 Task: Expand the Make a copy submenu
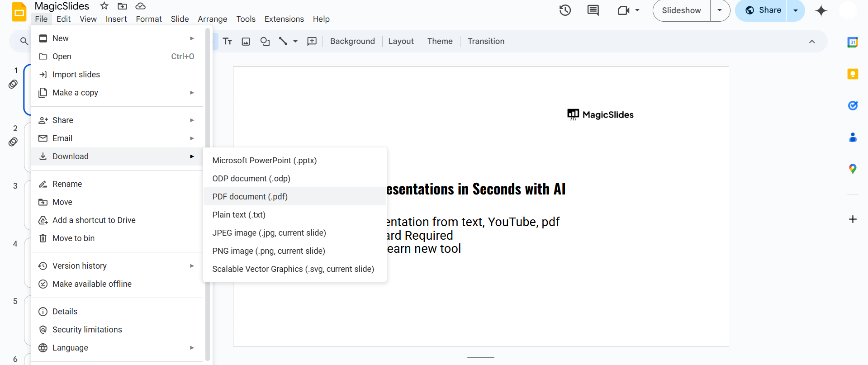tap(192, 93)
